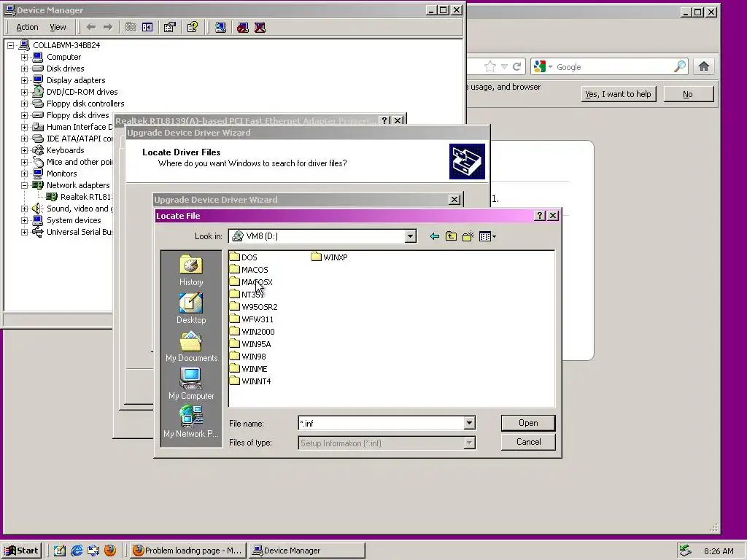Select the WIN98 folder

(248, 356)
